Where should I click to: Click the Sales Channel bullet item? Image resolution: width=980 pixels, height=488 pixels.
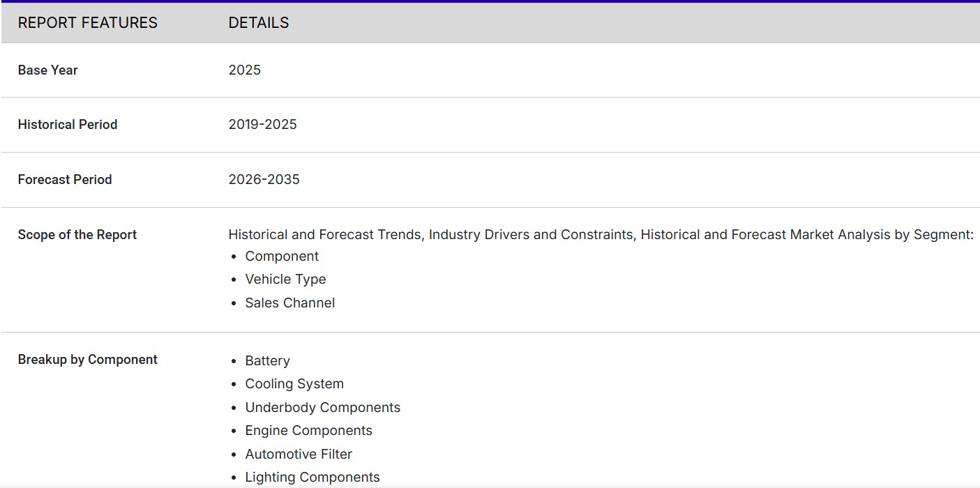point(289,303)
